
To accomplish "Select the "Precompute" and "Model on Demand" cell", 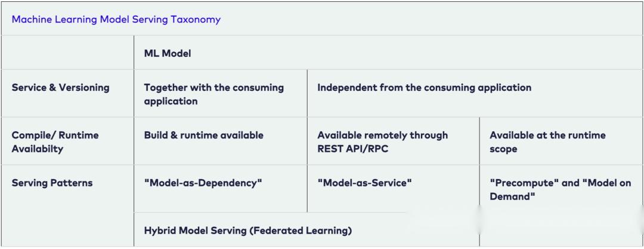I will pyautogui.click(x=561, y=189).
